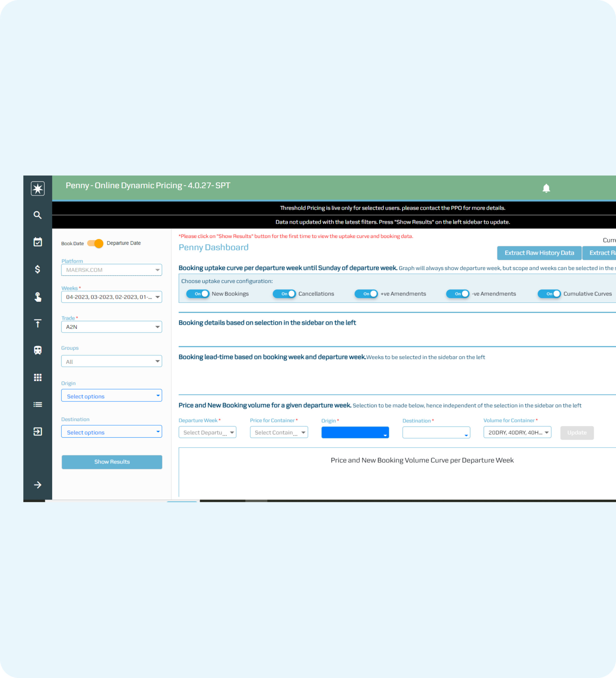Screen dimensions: 616x678
Task: Expand the Weeks dropdown
Action: pos(111,297)
